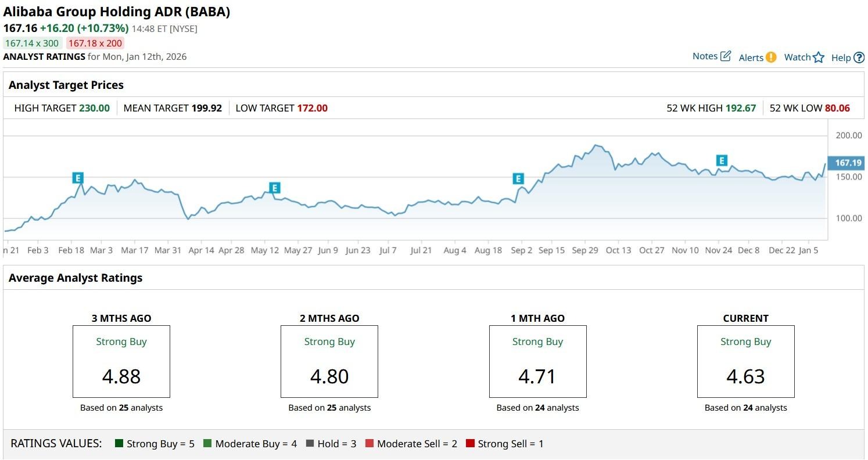
Task: Click the Watch star icon
Action: (x=818, y=57)
